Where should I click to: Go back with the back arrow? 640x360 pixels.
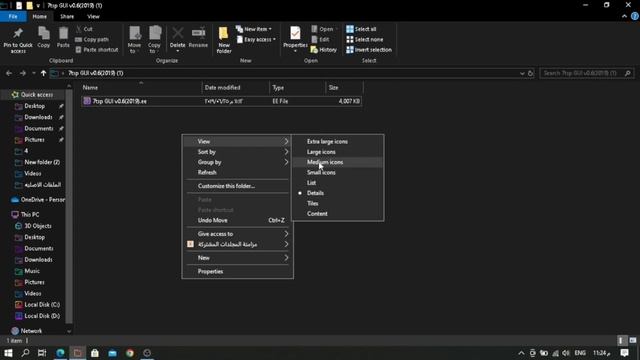point(9,73)
